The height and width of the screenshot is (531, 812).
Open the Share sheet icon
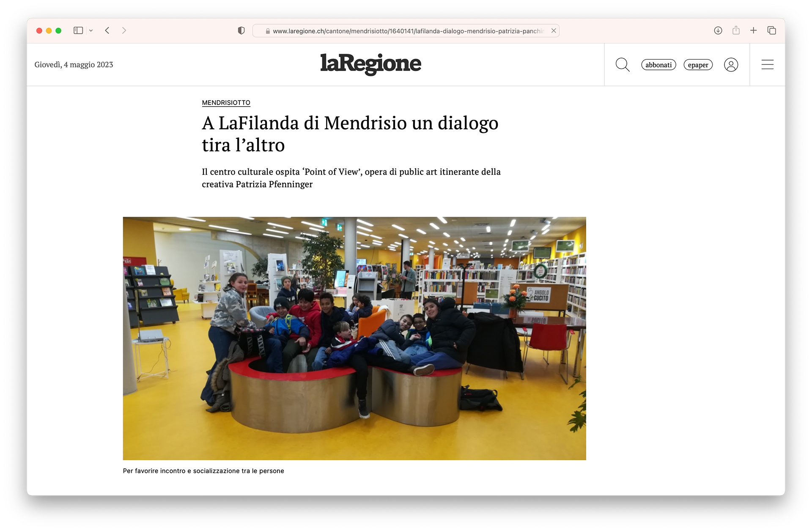point(736,30)
